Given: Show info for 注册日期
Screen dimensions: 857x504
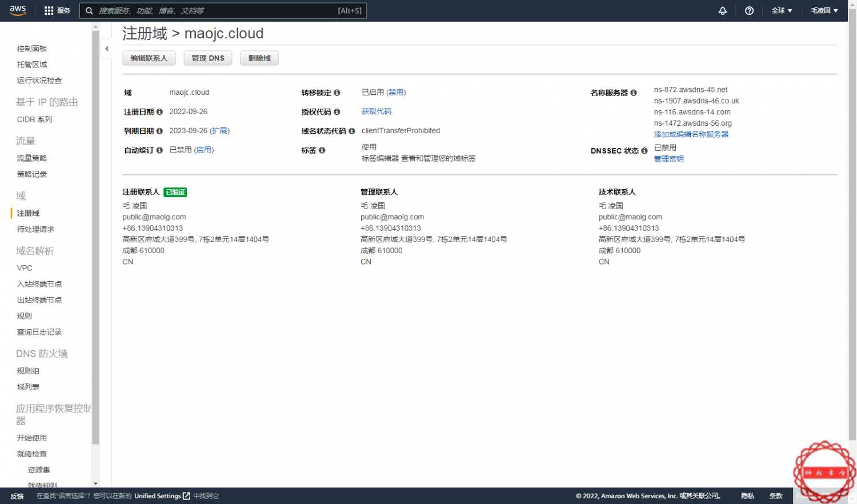Looking at the screenshot, I should tap(159, 112).
